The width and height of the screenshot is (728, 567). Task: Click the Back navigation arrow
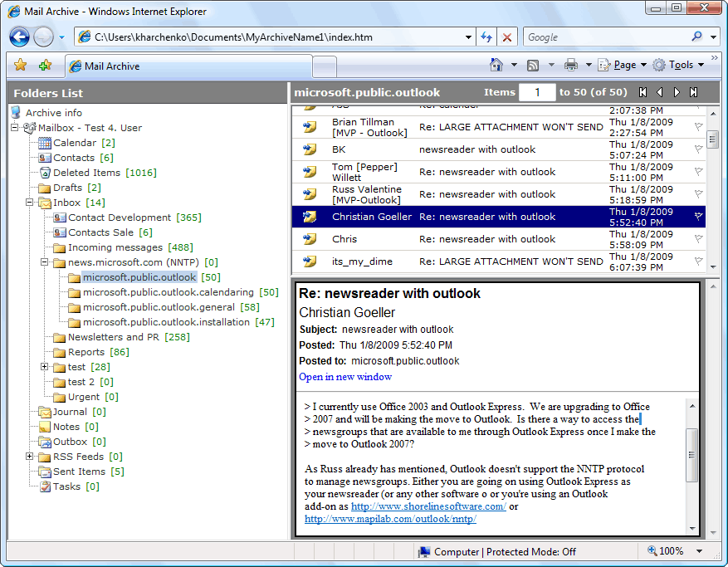click(x=19, y=37)
